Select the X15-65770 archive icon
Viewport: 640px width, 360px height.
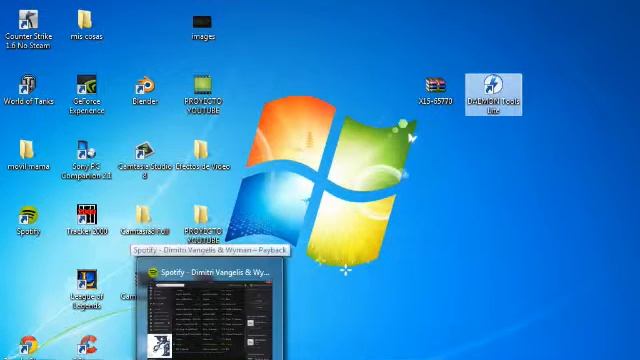(436, 91)
